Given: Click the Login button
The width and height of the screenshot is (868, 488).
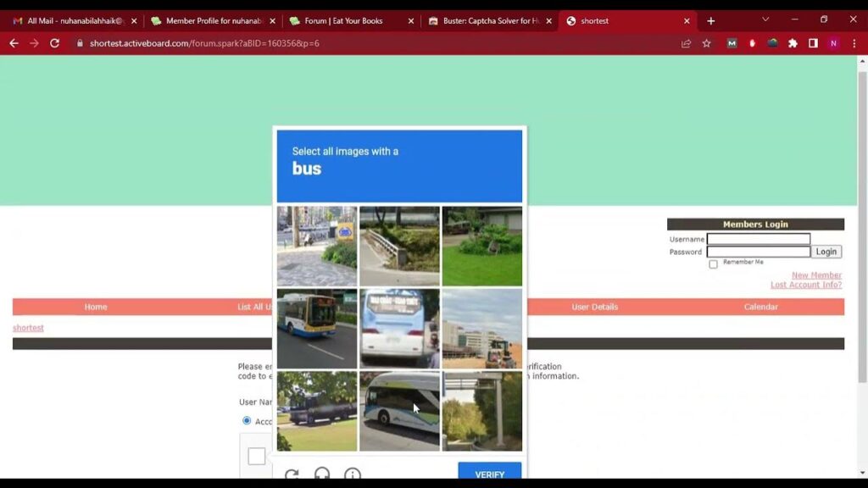Looking at the screenshot, I should pyautogui.click(x=826, y=252).
